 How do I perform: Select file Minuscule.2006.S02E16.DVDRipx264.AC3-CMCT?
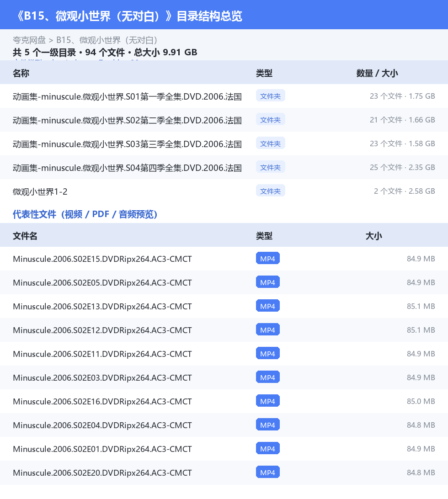pyautogui.click(x=102, y=402)
